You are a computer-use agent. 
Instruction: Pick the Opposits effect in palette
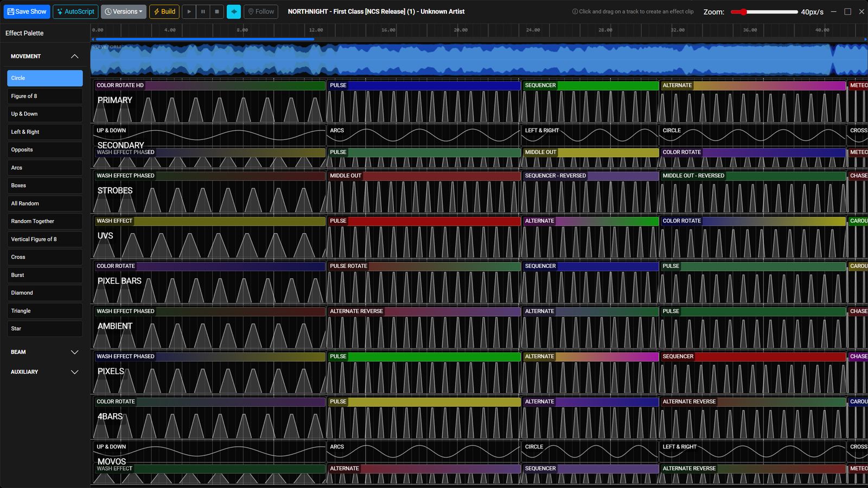45,150
